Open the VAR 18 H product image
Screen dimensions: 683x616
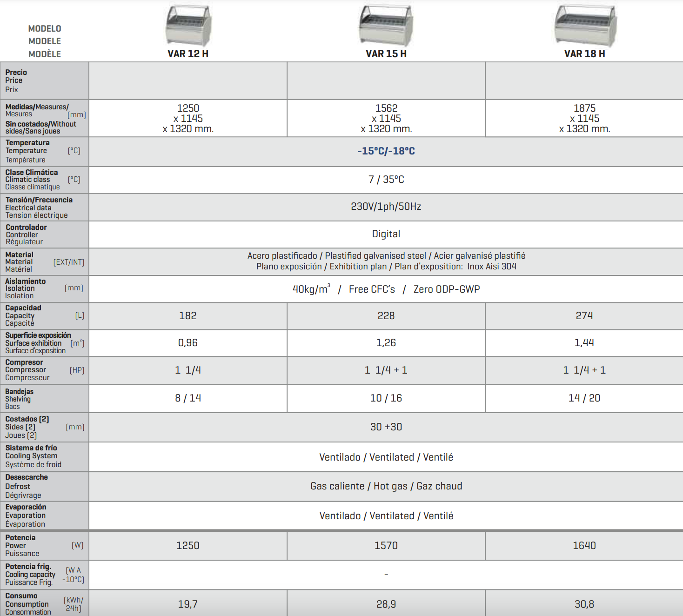(585, 25)
